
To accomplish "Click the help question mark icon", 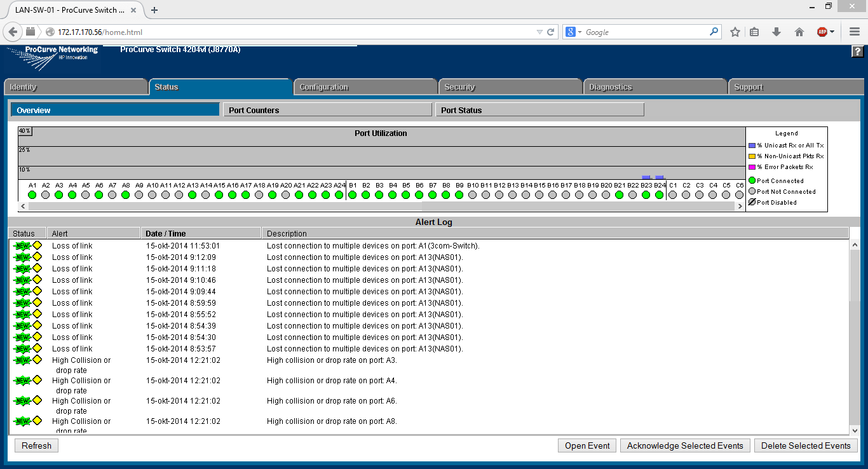I will coord(857,52).
